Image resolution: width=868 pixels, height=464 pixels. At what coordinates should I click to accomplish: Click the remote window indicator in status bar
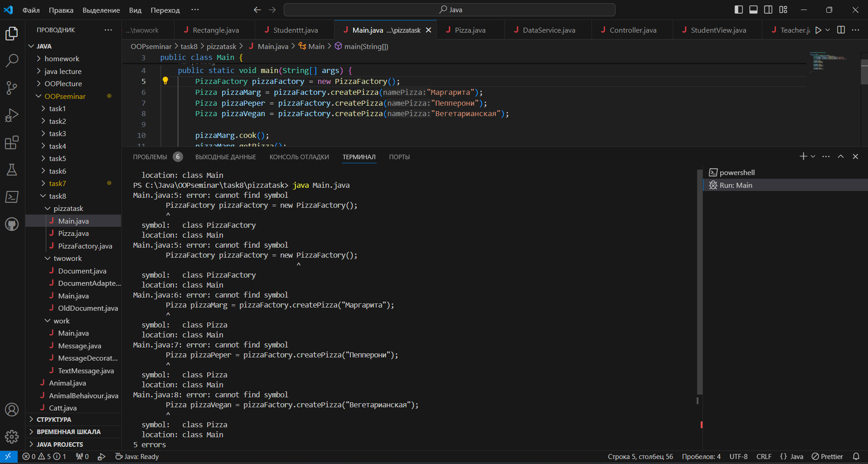pyautogui.click(x=8, y=457)
